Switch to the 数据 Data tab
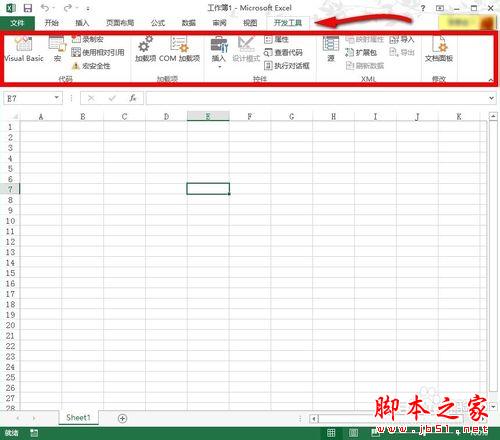This screenshot has height=440, width=500. click(188, 23)
